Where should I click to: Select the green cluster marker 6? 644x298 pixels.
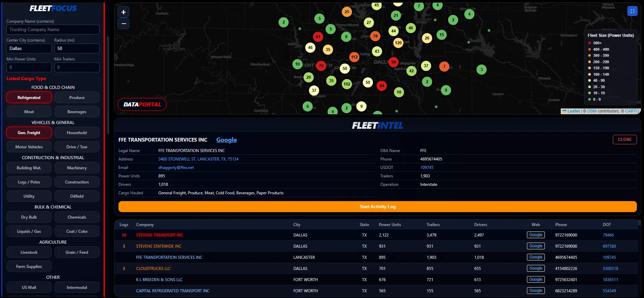[308, 106]
